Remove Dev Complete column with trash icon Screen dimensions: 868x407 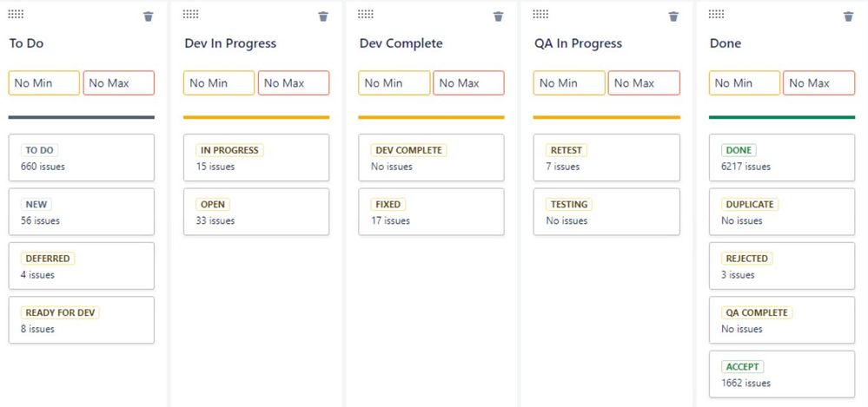498,16
